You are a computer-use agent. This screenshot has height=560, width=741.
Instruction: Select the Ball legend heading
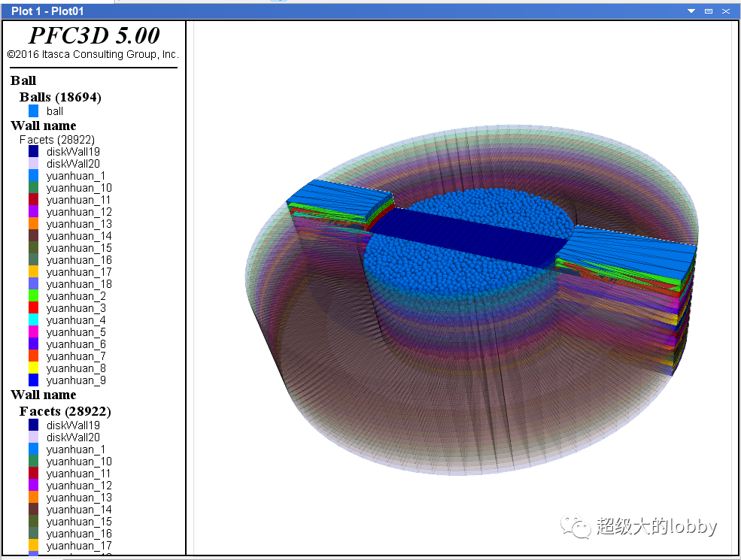[23, 80]
